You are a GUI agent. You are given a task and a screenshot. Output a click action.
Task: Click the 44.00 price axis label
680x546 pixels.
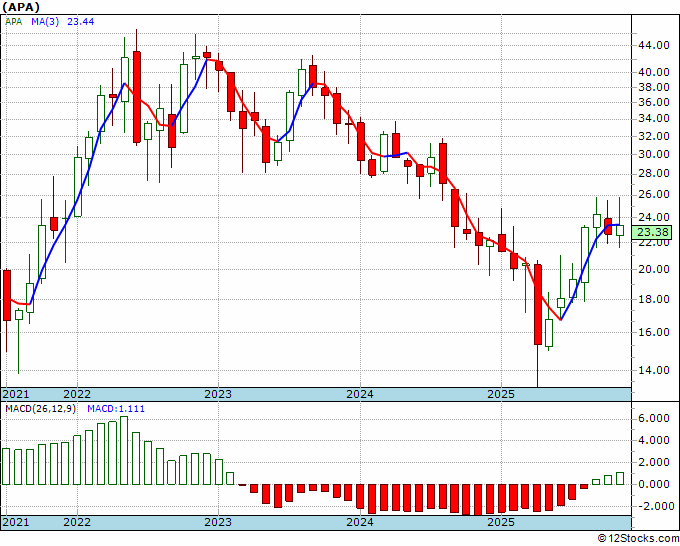click(x=653, y=45)
